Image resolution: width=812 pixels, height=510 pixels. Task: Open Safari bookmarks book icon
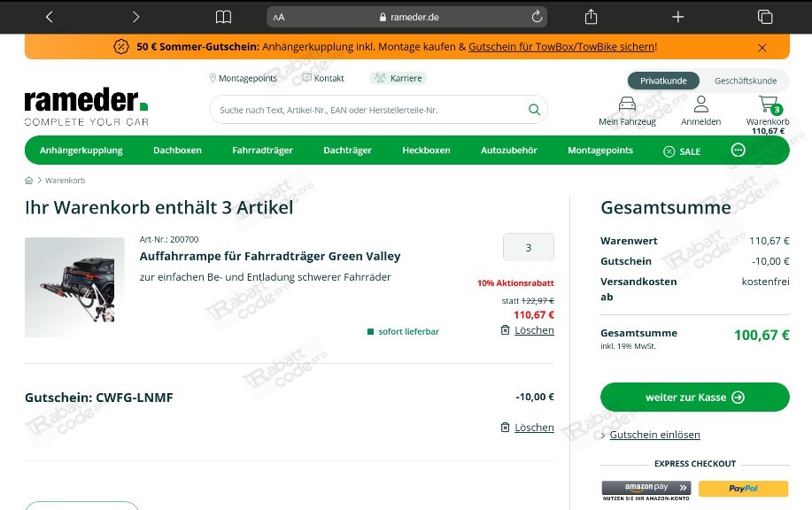tap(223, 17)
